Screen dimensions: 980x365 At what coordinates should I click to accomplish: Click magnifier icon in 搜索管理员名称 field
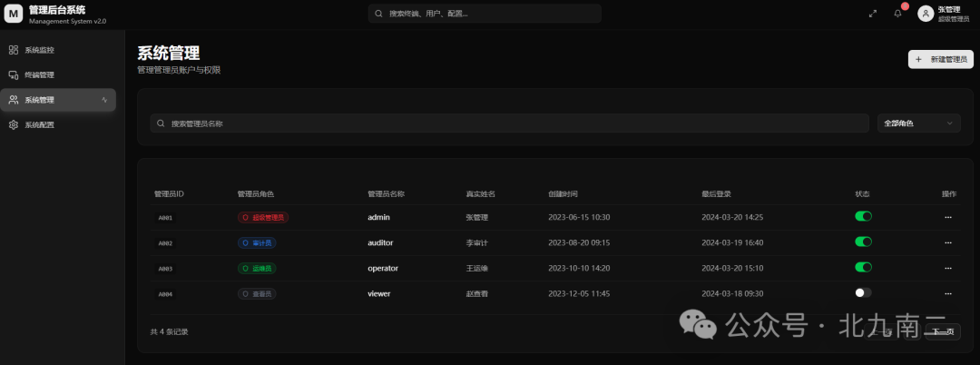(x=161, y=123)
